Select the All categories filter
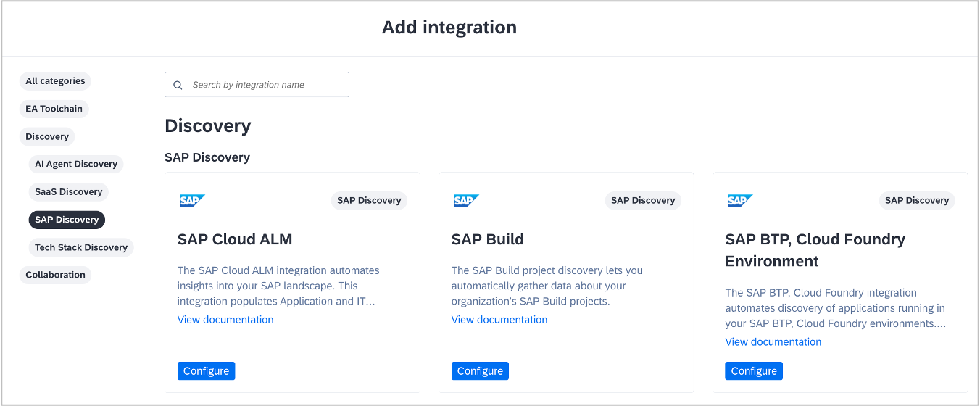 55,81
